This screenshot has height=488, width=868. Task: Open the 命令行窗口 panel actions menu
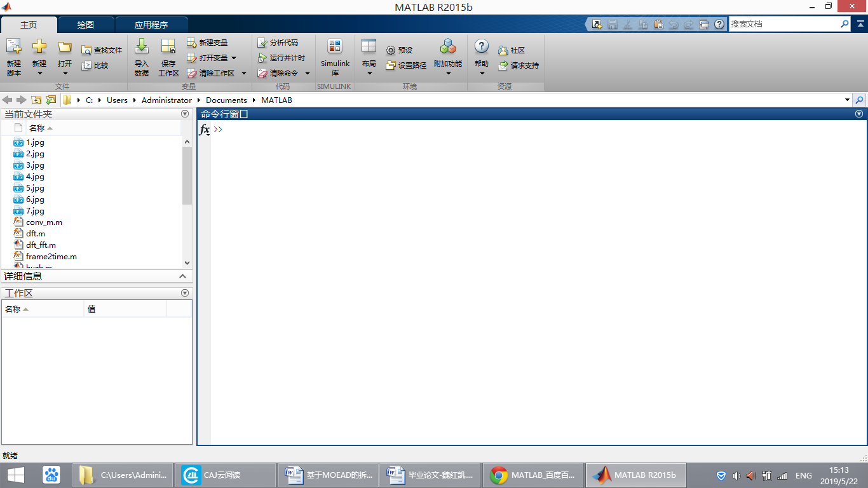click(859, 114)
